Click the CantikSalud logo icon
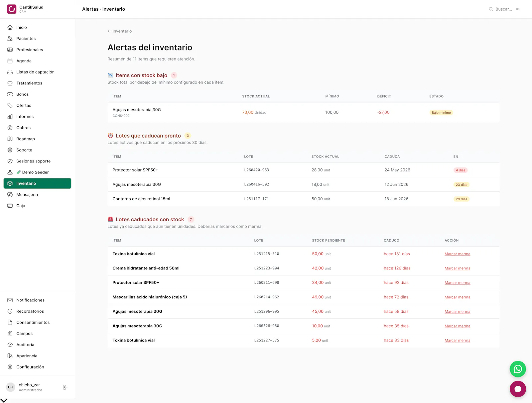The width and height of the screenshot is (532, 403). pyautogui.click(x=12, y=9)
